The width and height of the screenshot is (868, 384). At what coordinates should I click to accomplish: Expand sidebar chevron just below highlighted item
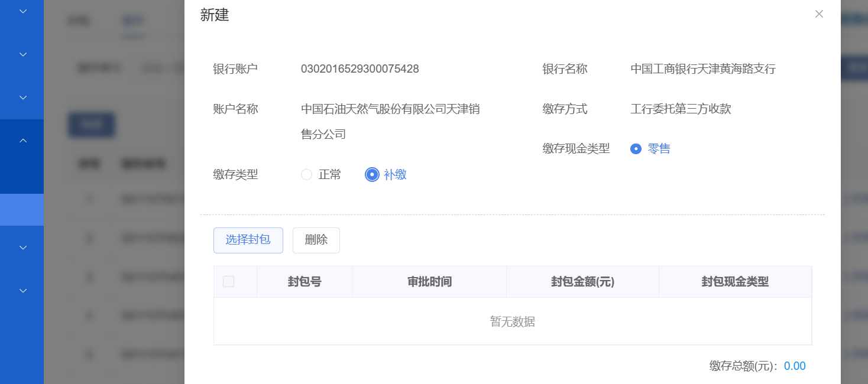[23, 248]
